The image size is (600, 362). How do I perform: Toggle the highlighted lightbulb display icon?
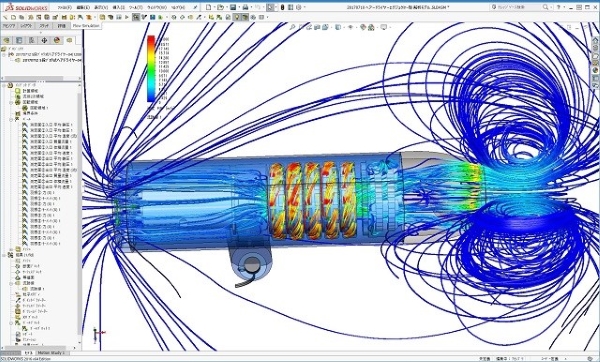tap(237, 17)
